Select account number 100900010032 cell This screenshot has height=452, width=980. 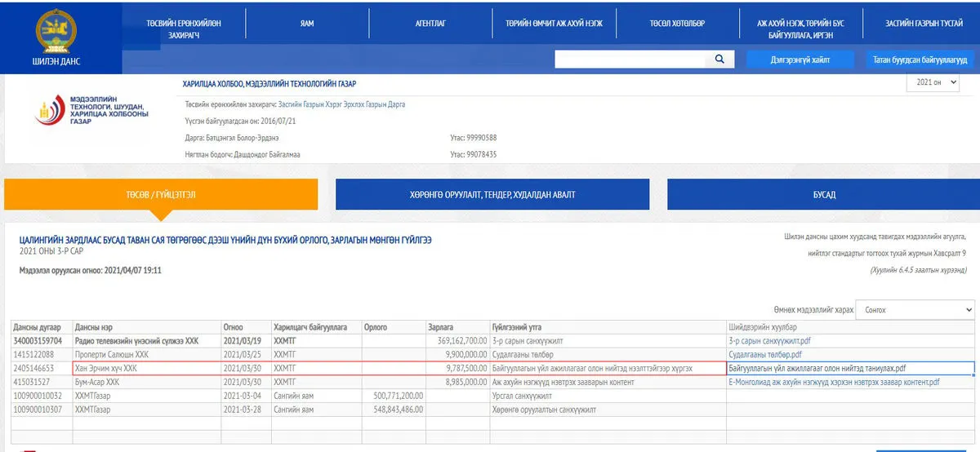(41, 396)
